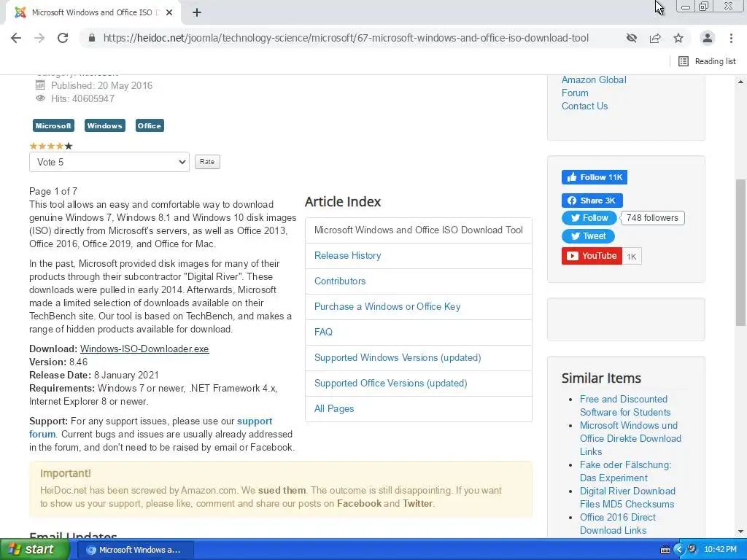Open Microsoft Windows und Office Direkte Download Links

pyautogui.click(x=630, y=438)
